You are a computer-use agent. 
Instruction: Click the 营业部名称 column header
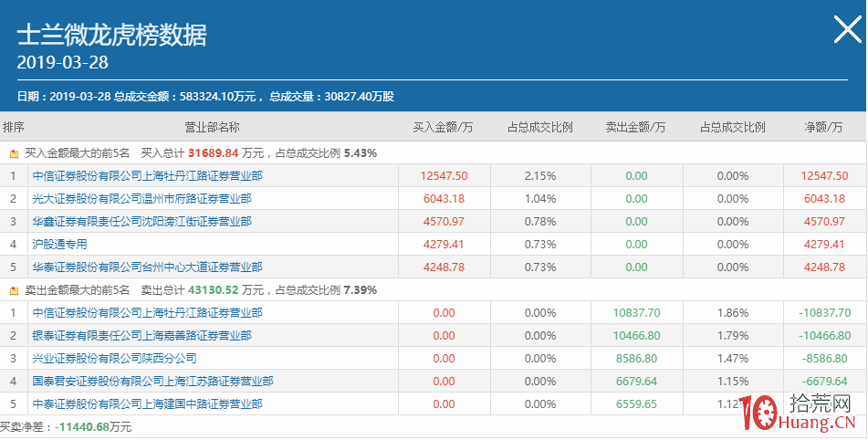pyautogui.click(x=212, y=127)
